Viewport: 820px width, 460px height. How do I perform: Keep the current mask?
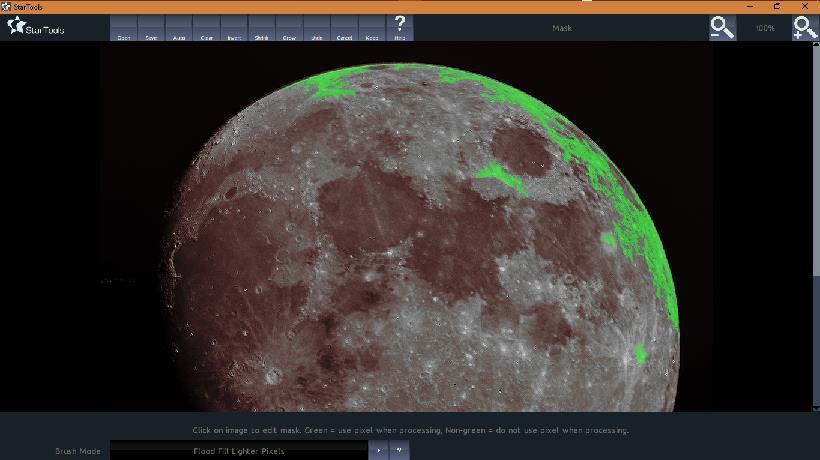point(372,28)
